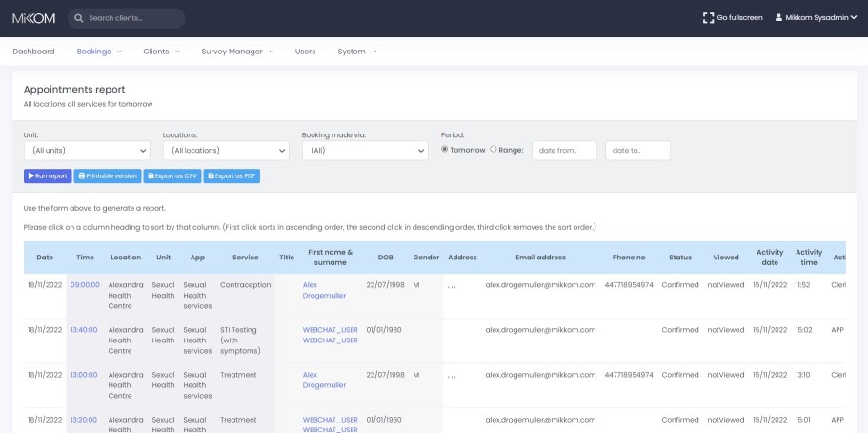Screen dimensions: 868x433
Task: Open the Survey Manager menu
Action: (x=236, y=52)
